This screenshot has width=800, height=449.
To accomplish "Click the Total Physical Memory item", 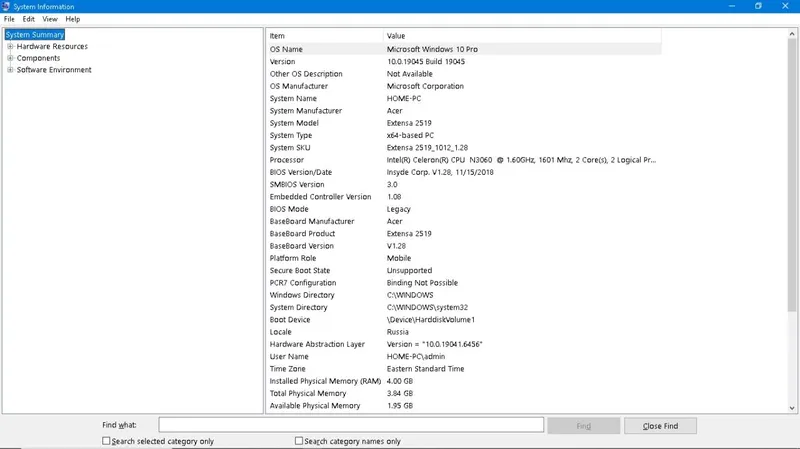I will [x=308, y=393].
